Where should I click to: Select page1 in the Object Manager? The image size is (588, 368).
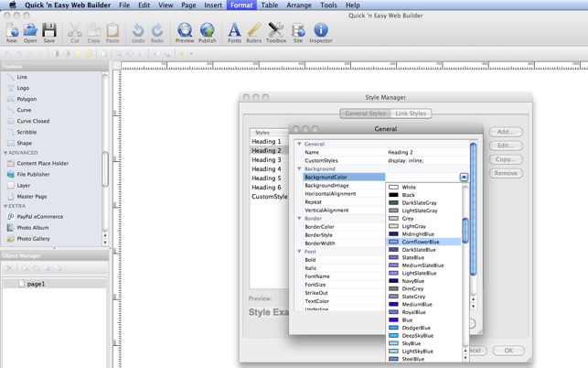pyautogui.click(x=36, y=284)
